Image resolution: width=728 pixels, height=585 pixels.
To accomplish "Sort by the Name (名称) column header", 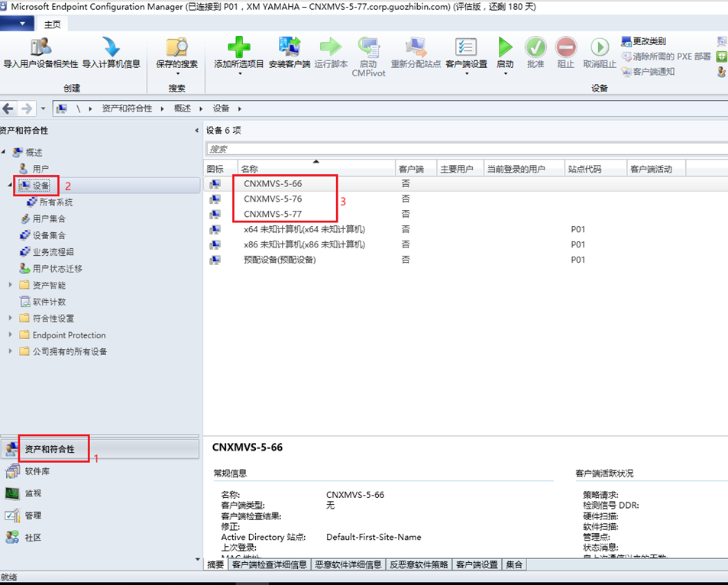I will point(316,169).
